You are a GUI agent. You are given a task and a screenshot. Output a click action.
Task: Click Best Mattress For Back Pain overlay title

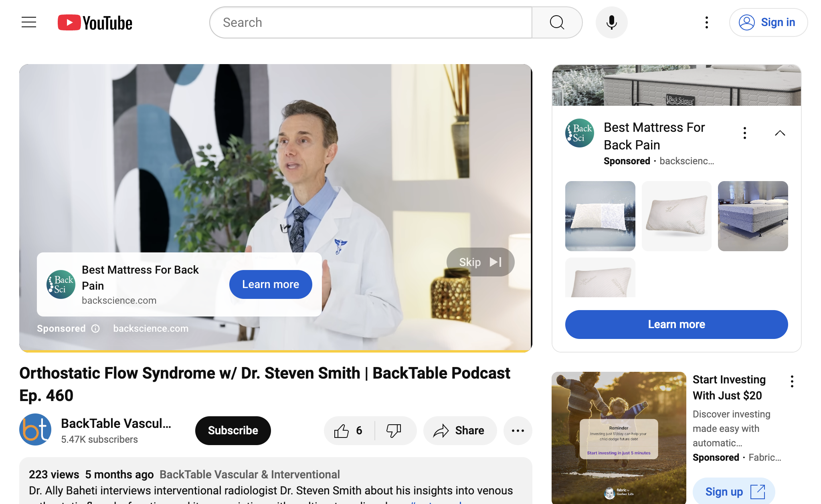click(x=140, y=278)
